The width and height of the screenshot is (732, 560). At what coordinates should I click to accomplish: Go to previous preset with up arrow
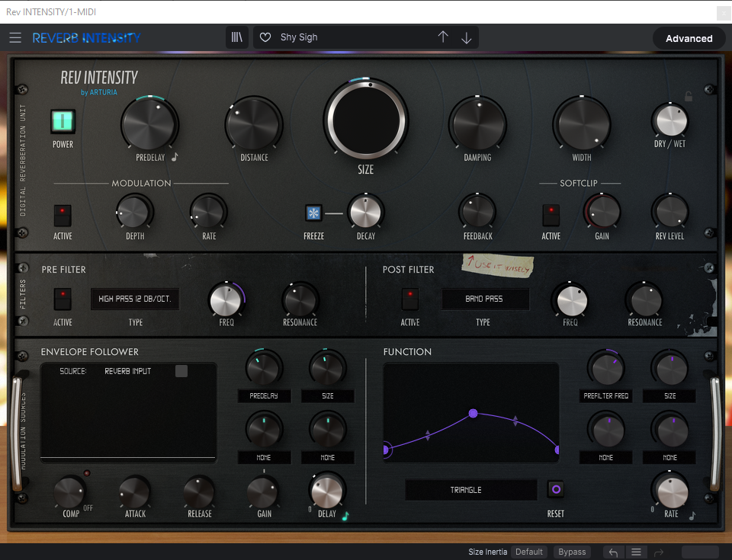[443, 37]
